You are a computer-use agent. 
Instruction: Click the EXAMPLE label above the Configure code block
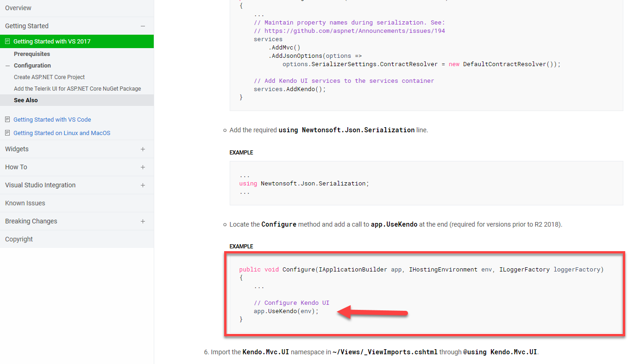pos(241,247)
